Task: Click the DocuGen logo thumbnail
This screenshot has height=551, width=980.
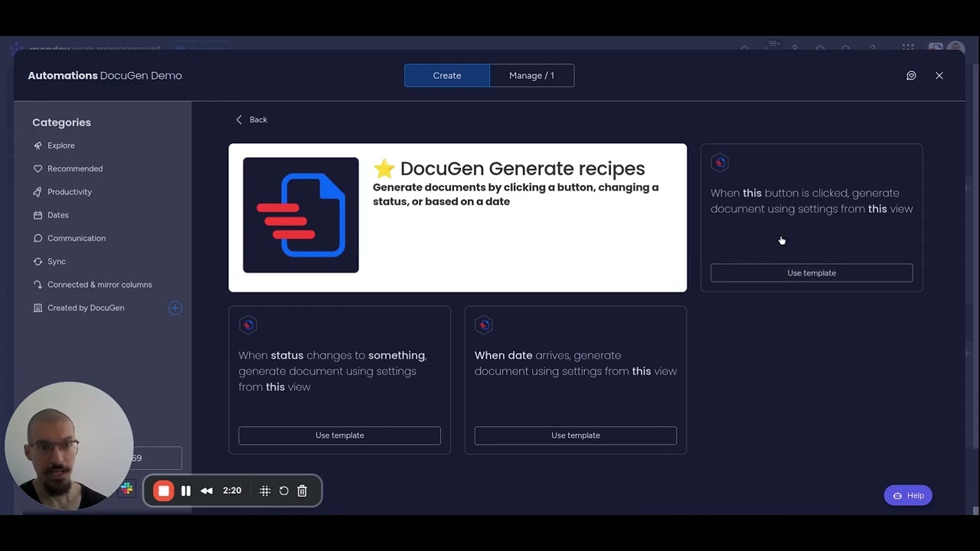Action: coord(301,215)
